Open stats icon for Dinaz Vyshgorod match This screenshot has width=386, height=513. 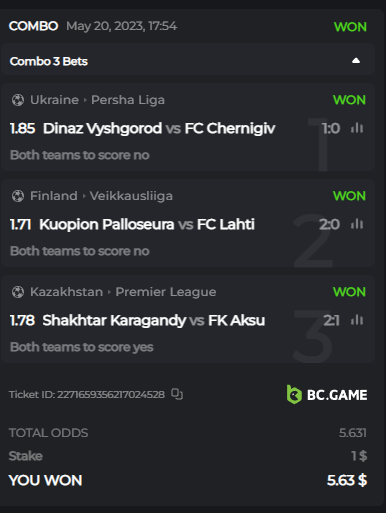click(357, 128)
